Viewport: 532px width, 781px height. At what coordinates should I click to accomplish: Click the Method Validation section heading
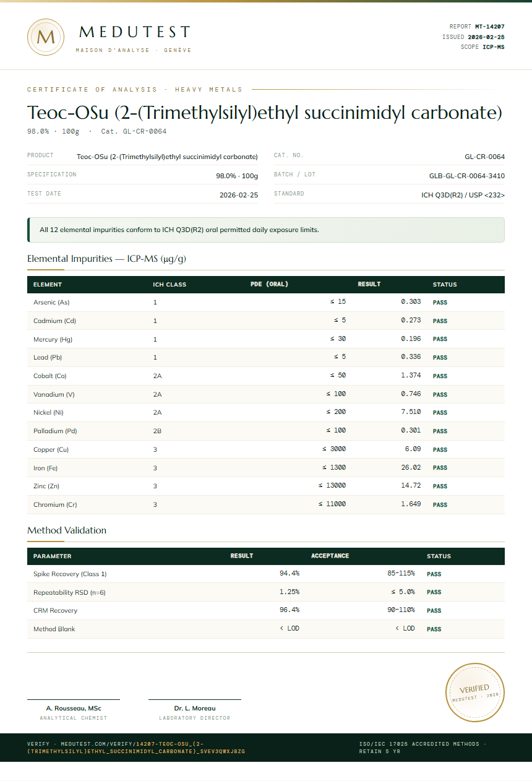(67, 530)
